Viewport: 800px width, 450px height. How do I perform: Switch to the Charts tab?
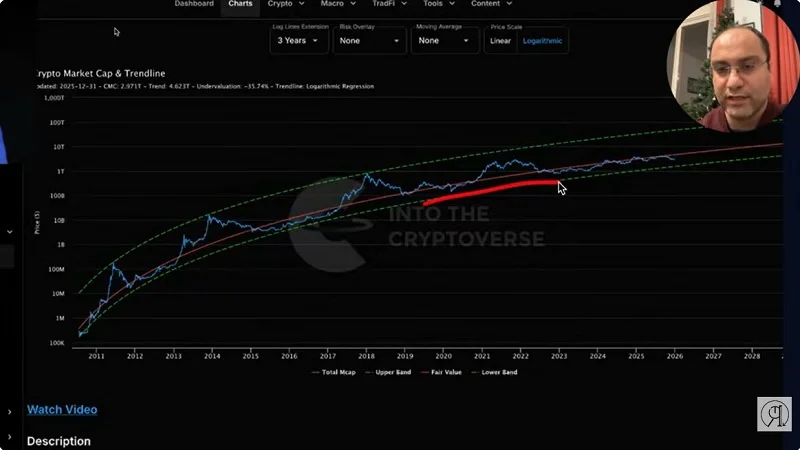click(x=240, y=4)
